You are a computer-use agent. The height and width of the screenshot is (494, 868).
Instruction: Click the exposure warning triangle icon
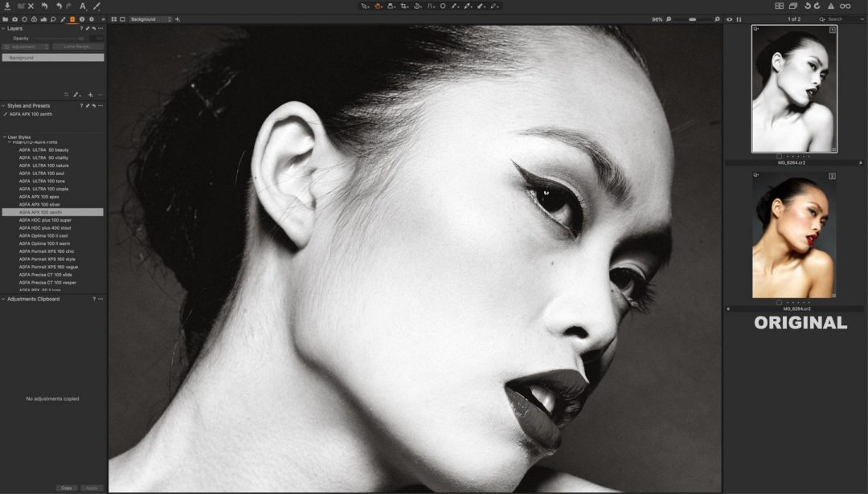pyautogui.click(x=831, y=6)
